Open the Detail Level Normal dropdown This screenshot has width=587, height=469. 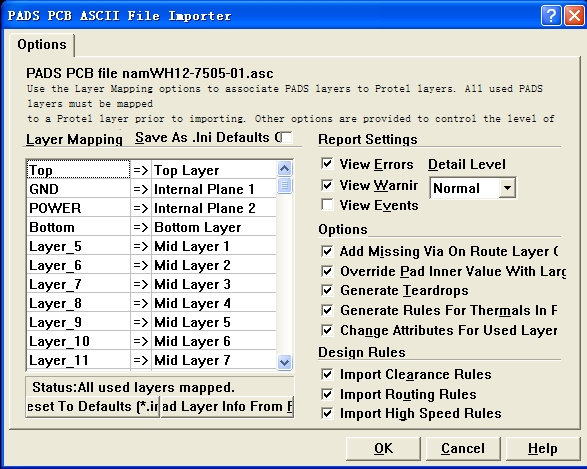507,188
